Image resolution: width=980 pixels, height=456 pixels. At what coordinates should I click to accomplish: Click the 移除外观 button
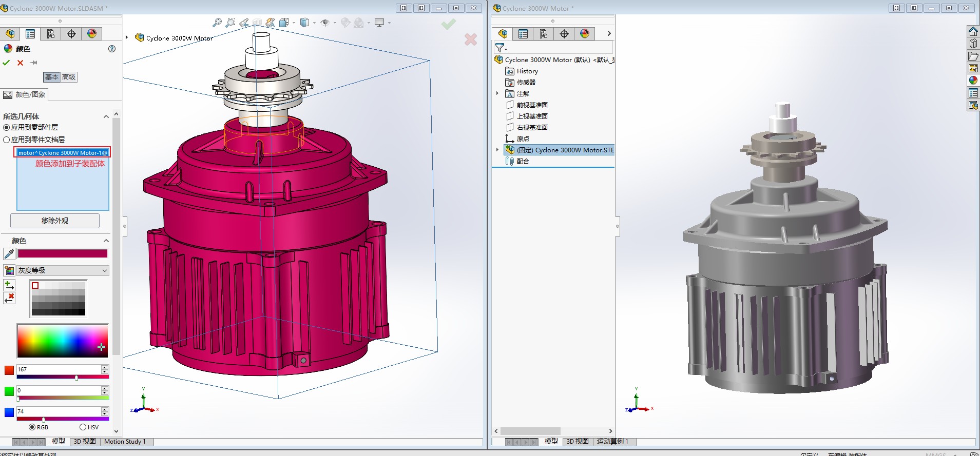(55, 221)
